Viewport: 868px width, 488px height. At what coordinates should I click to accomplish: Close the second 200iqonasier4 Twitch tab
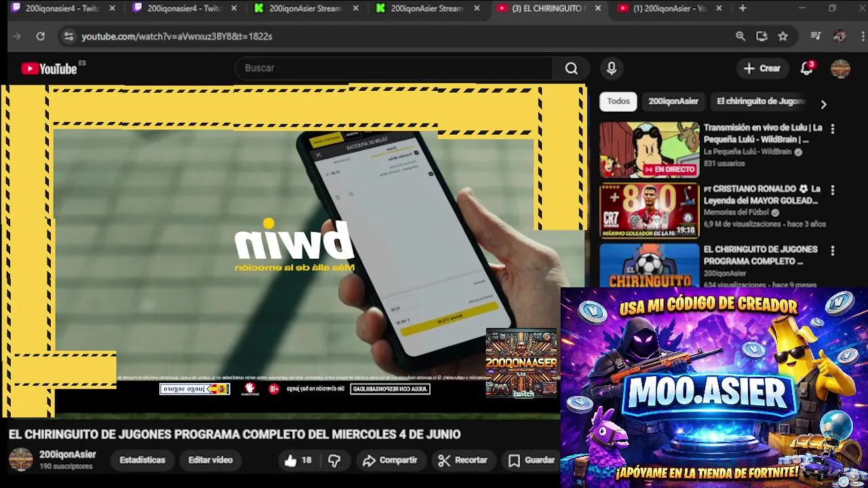coord(234,8)
